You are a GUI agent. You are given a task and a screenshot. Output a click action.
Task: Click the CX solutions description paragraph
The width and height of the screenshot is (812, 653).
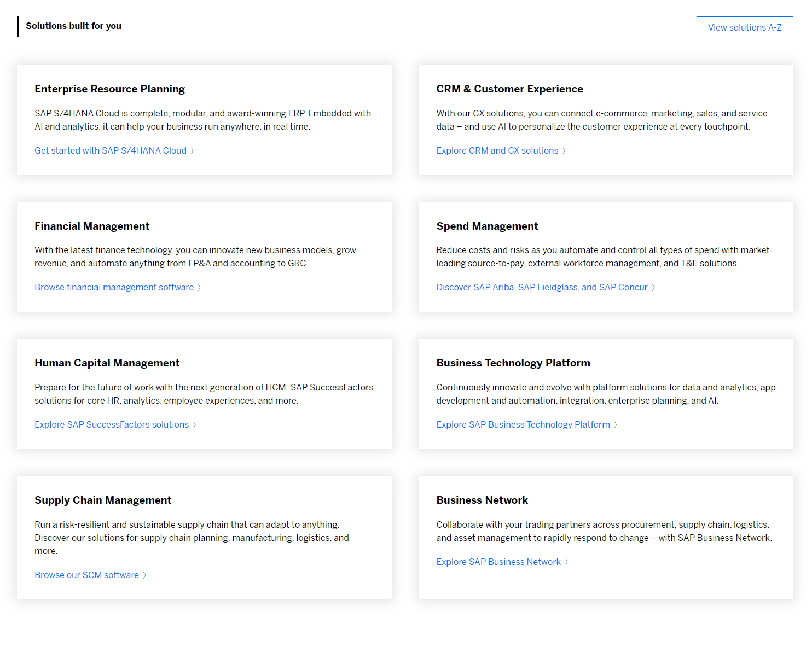(x=602, y=120)
